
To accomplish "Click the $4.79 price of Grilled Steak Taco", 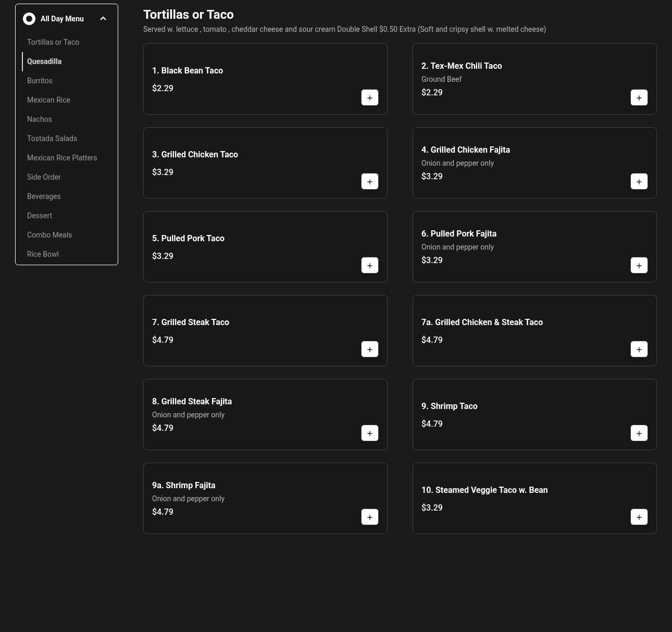I will click(163, 340).
